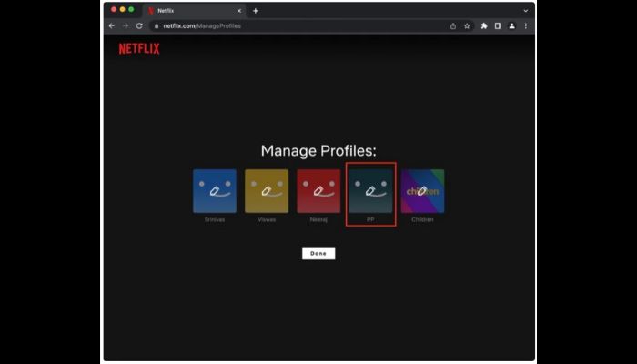Edit the multicolor Children profile avatar
The image size is (637, 364).
(x=422, y=191)
